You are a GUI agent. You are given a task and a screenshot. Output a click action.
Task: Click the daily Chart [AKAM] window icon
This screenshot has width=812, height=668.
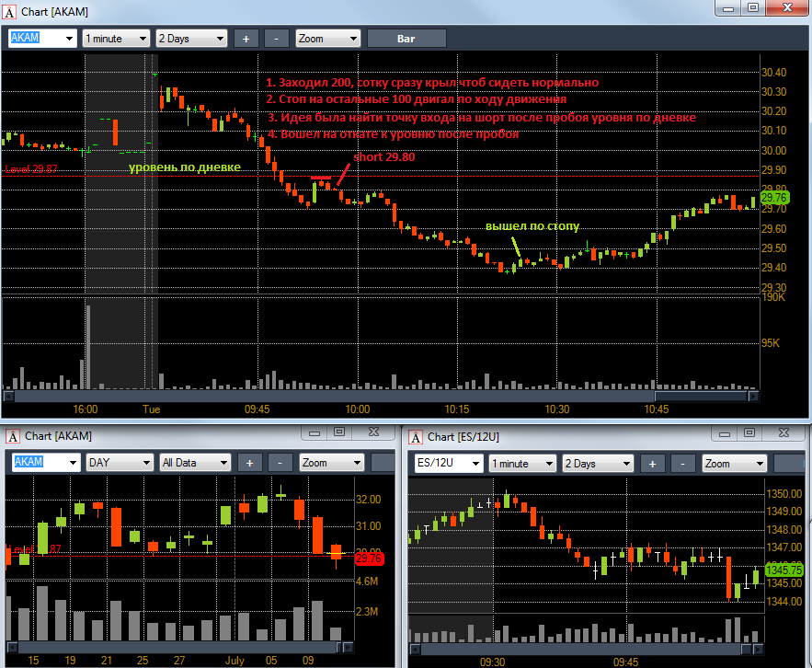(x=13, y=436)
